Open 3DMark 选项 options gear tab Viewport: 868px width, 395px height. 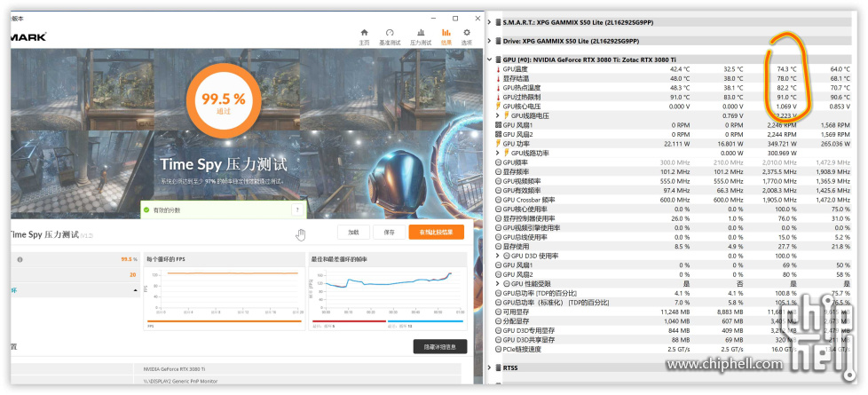pos(467,36)
